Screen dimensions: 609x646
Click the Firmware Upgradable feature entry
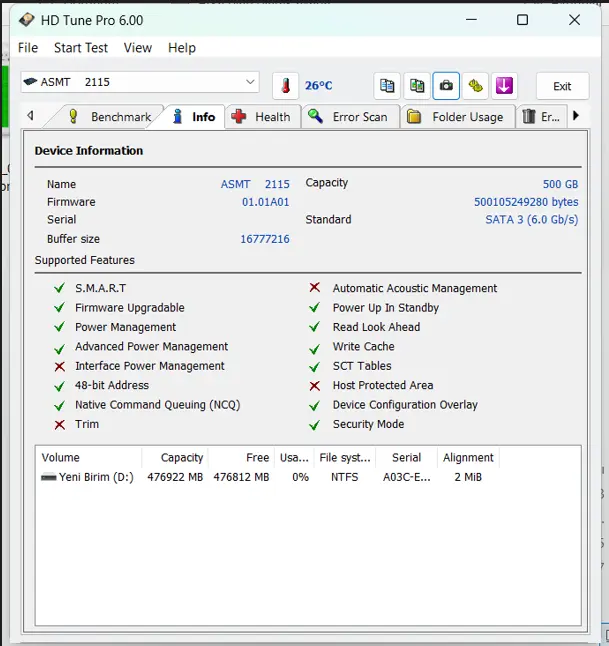pyautogui.click(x=130, y=308)
